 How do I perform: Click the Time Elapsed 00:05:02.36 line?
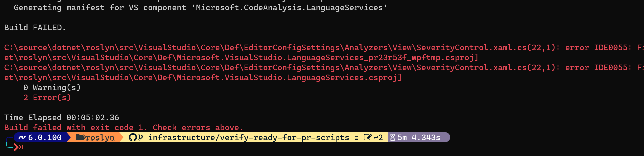click(62, 117)
